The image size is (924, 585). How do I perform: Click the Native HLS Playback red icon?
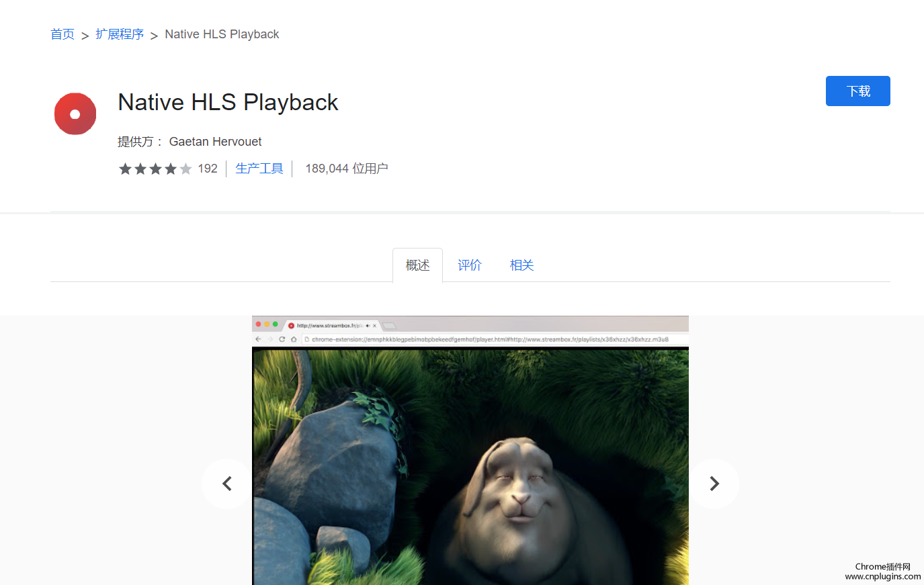point(75,114)
